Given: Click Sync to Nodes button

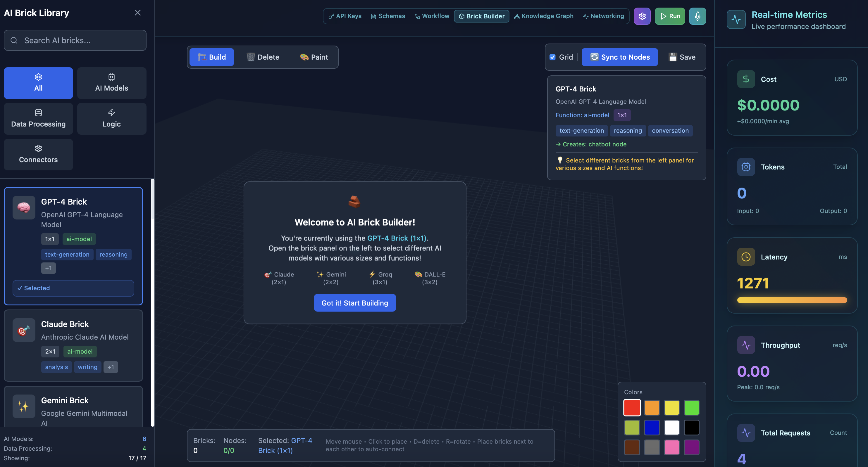Looking at the screenshot, I should click(619, 57).
